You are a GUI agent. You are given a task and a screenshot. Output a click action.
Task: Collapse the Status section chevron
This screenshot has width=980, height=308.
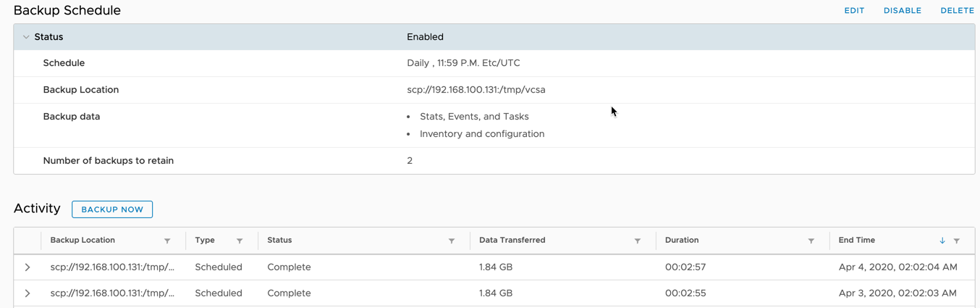(26, 37)
